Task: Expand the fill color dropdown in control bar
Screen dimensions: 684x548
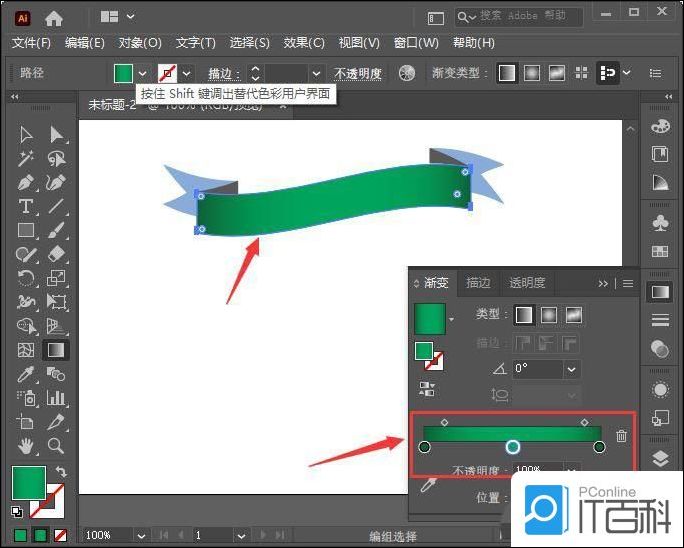Action: (142, 73)
